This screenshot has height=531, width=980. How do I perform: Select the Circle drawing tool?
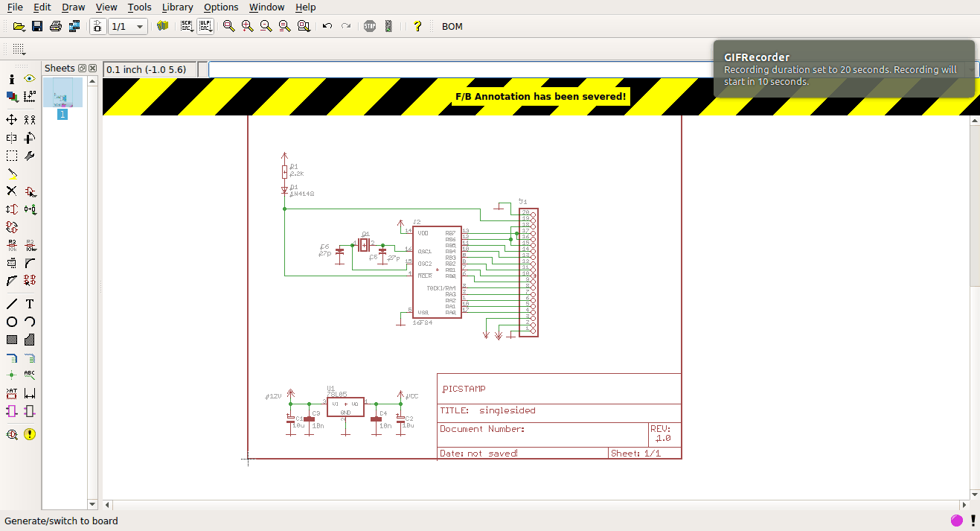12,322
